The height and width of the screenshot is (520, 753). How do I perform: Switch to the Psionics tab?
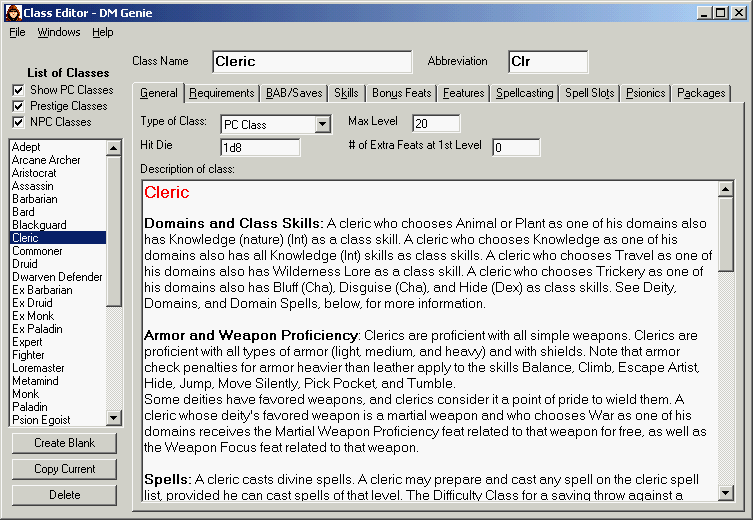coord(645,93)
